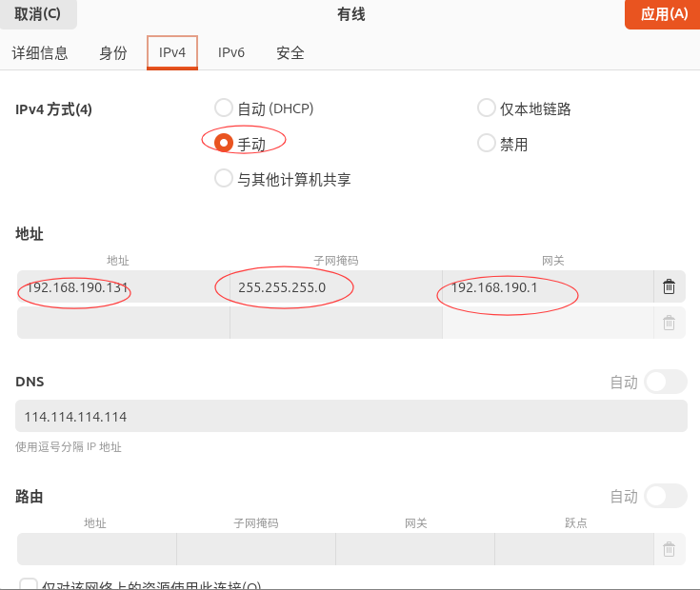Image resolution: width=700 pixels, height=590 pixels.
Task: Click gateway field 192.168.190.1
Action: tap(549, 286)
